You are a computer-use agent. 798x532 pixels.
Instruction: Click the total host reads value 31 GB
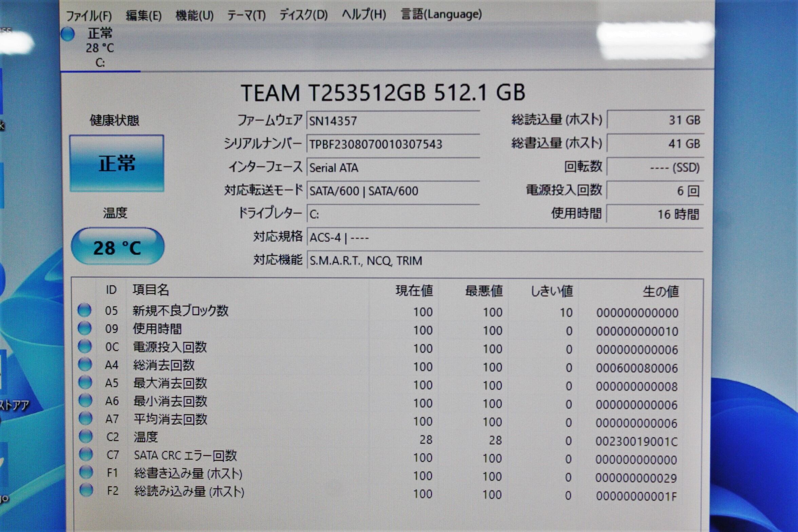[x=655, y=120]
